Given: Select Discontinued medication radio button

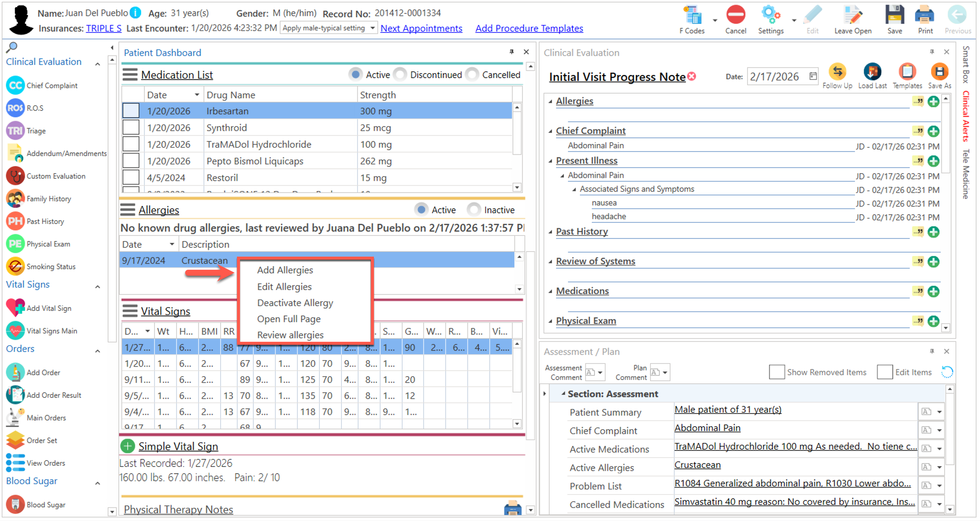Looking at the screenshot, I should tap(400, 75).
